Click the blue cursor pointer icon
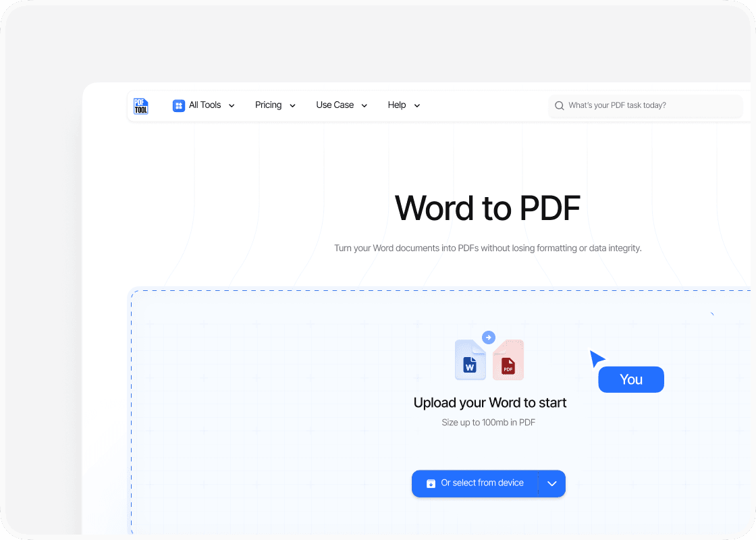 coord(597,358)
